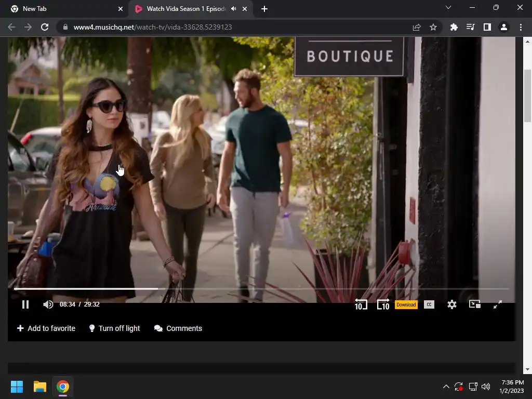Click the yellow Download button

406,304
